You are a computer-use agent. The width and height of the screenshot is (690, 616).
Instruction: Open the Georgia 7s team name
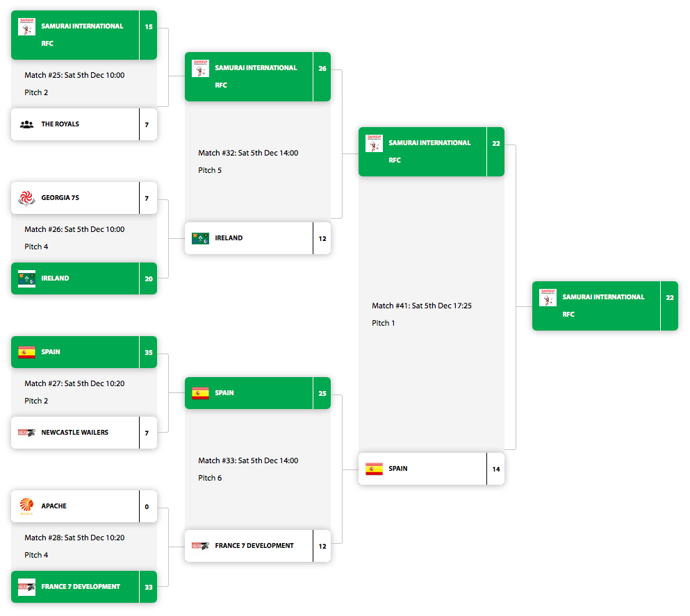[60, 199]
